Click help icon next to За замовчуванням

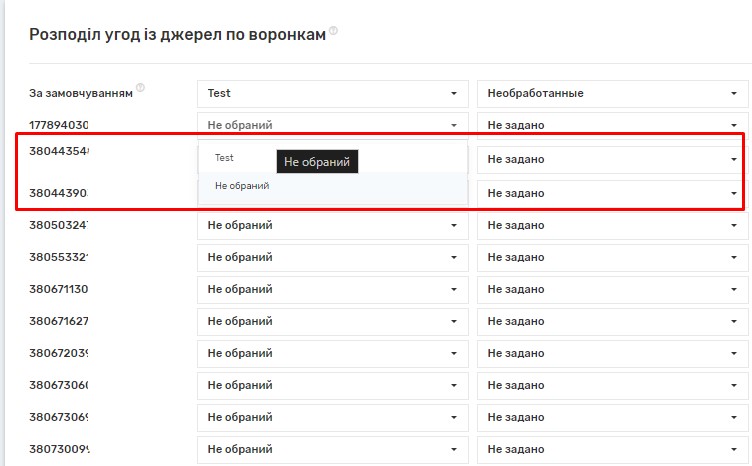[141, 88]
